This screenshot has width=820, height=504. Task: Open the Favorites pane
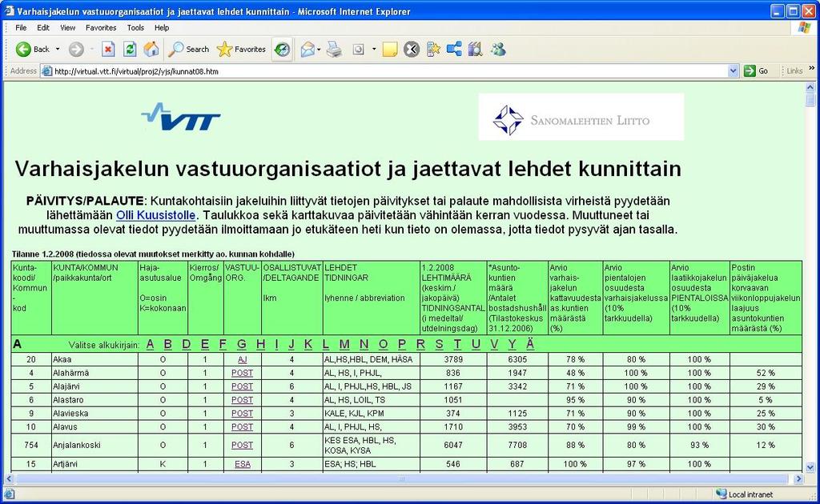pos(241,49)
